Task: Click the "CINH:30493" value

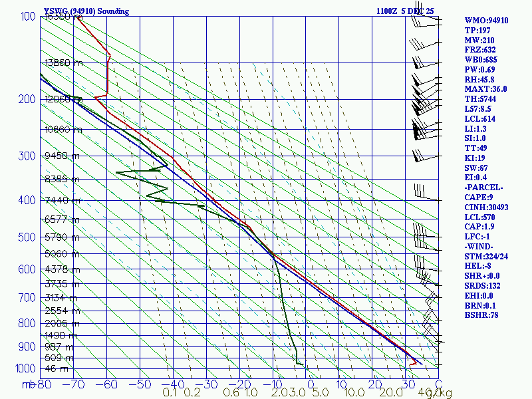Action: (486, 207)
